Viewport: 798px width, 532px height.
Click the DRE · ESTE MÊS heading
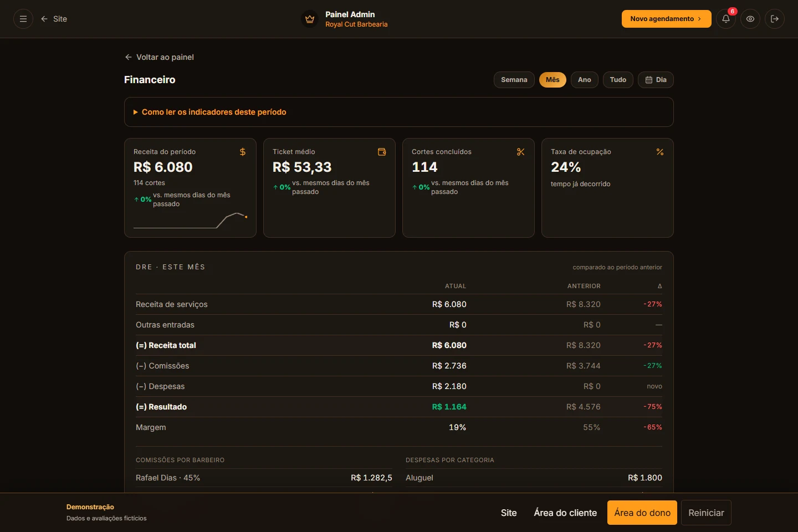[x=171, y=267]
